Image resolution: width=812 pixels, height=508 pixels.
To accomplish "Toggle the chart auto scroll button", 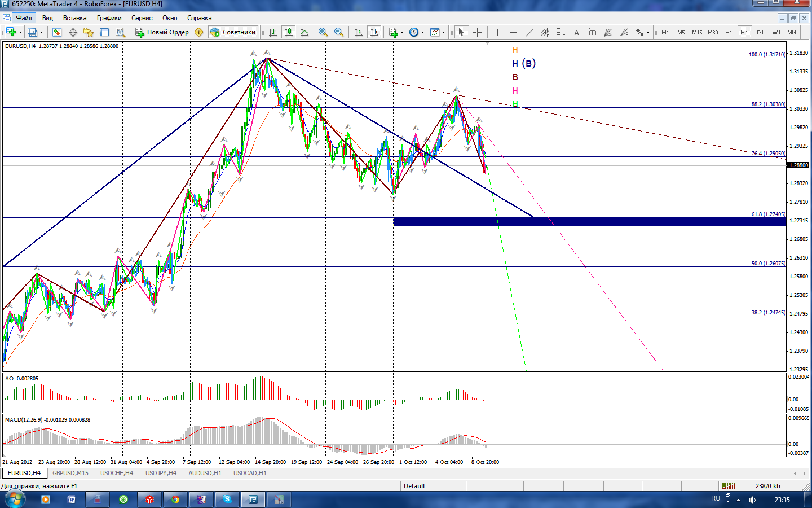I will tap(359, 32).
